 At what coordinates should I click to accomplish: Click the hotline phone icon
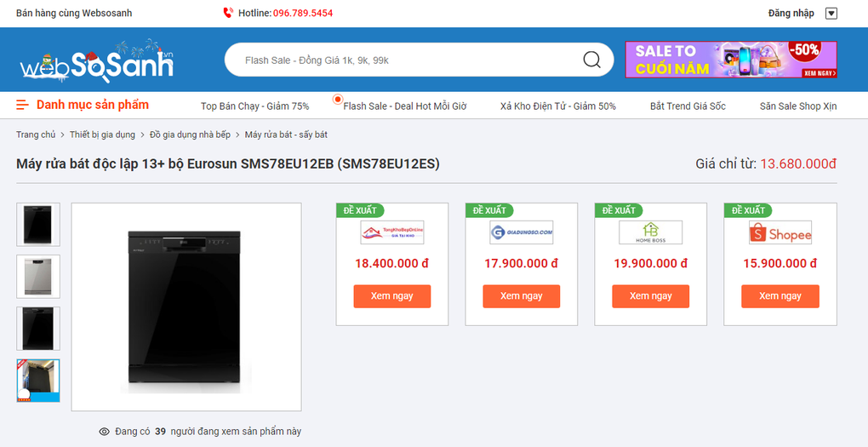[227, 13]
